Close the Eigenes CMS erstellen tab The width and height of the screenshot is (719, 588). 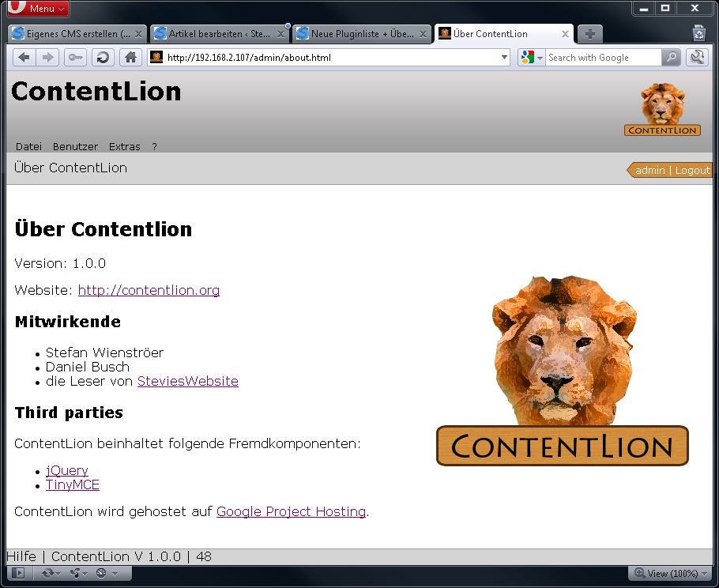(x=138, y=34)
